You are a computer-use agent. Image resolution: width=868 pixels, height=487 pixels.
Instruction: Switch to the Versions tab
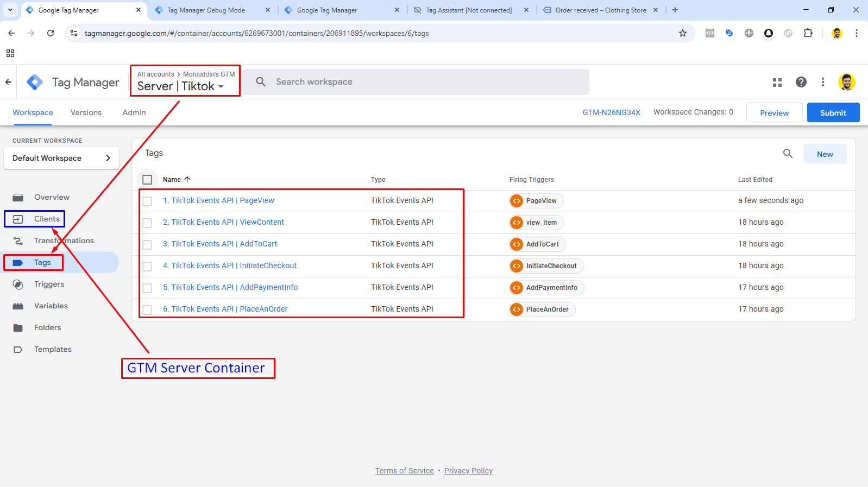tap(86, 112)
